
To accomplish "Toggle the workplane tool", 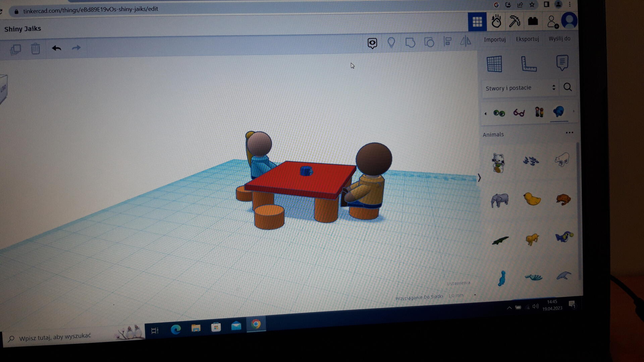I will tap(494, 64).
